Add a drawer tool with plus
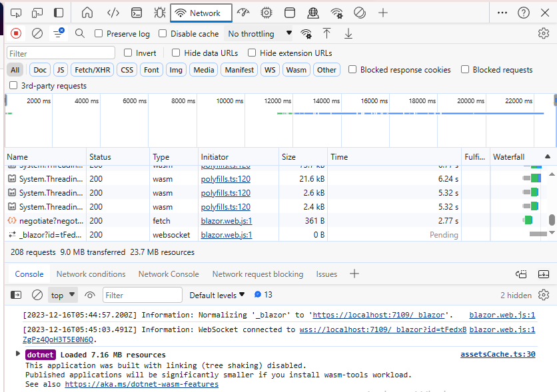Image resolution: width=557 pixels, height=392 pixels. [x=354, y=274]
